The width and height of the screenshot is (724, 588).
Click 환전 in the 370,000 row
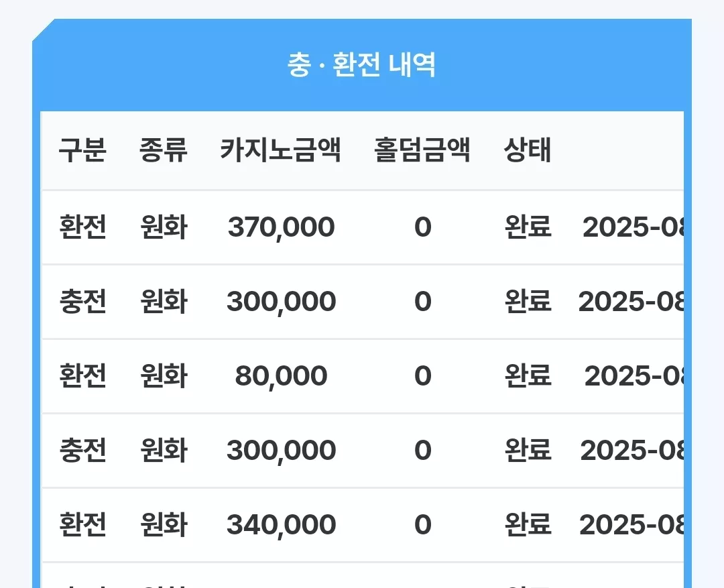(x=82, y=227)
